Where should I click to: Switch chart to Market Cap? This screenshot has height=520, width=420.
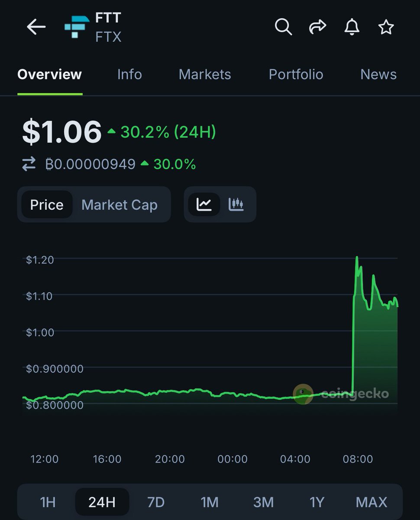[x=120, y=205]
